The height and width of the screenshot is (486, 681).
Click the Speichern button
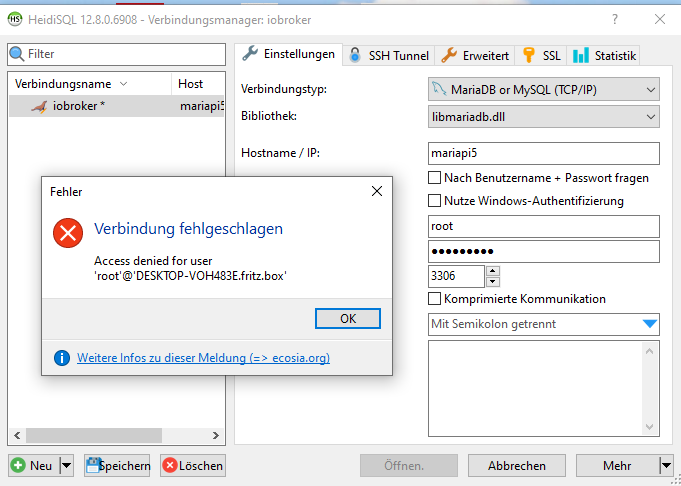click(x=117, y=466)
